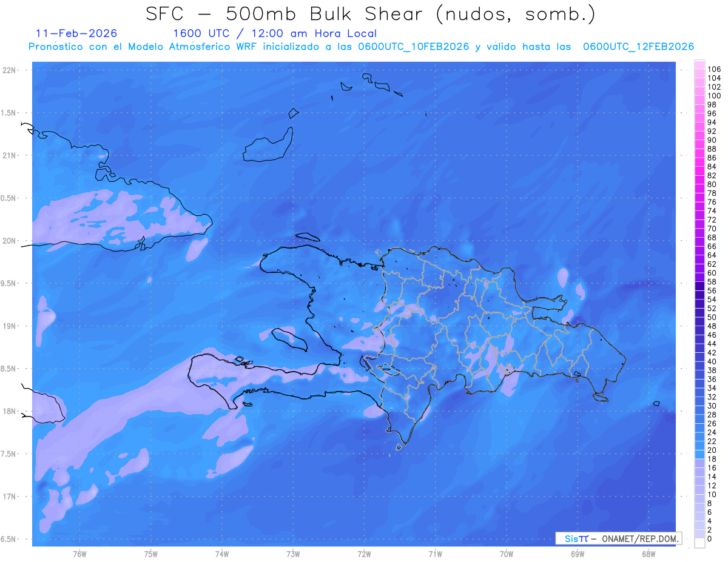This screenshot has height=562, width=728.
Task: Click the '21N' latitude label
Action: [x=10, y=156]
